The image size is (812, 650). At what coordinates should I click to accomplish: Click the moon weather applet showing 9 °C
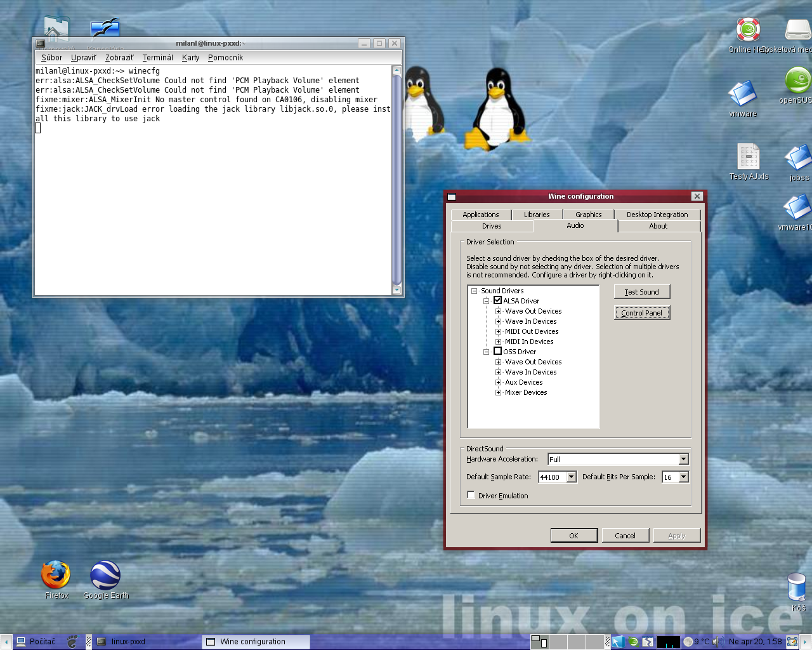coord(697,642)
